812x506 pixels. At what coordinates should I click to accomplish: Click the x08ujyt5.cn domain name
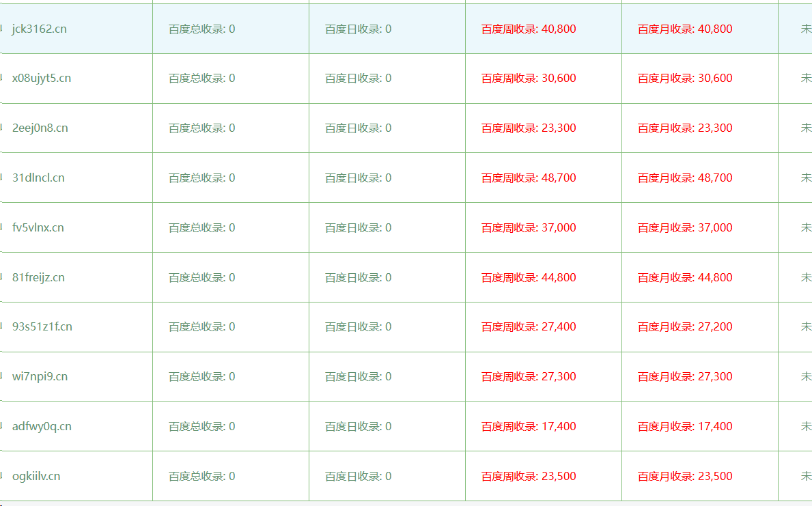click(42, 79)
